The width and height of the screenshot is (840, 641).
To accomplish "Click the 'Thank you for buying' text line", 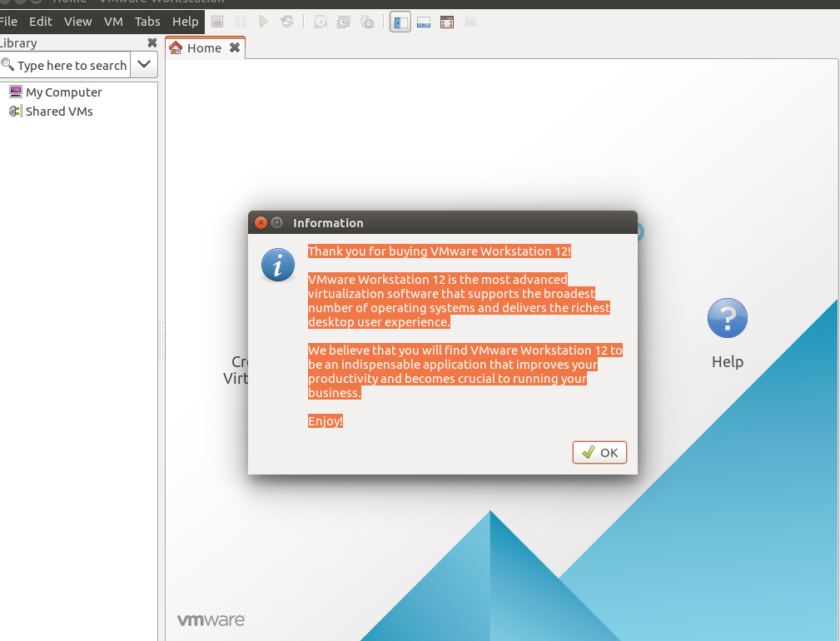I will [x=440, y=251].
